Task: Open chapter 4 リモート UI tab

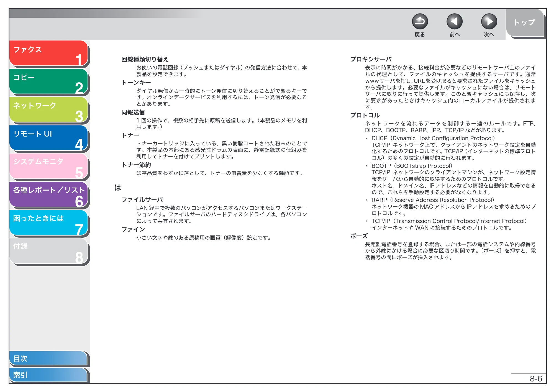Action: 48,138
